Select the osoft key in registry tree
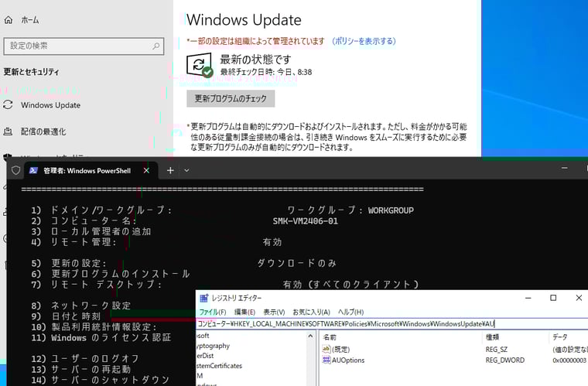 (203, 336)
